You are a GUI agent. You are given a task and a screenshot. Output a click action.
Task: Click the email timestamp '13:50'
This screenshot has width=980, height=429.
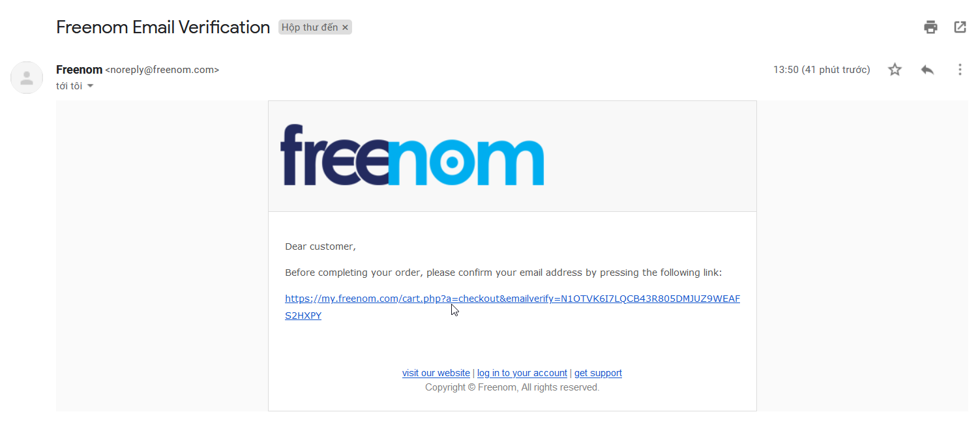tap(786, 70)
